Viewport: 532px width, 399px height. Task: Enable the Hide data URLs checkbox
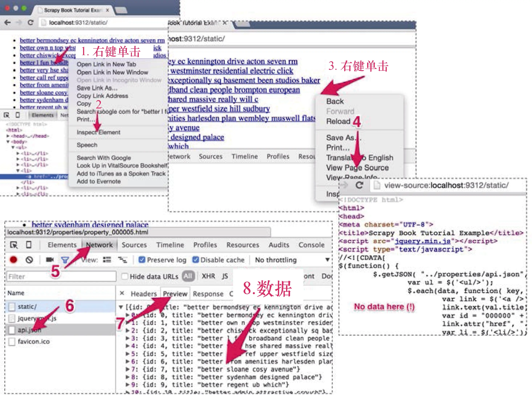[125, 276]
